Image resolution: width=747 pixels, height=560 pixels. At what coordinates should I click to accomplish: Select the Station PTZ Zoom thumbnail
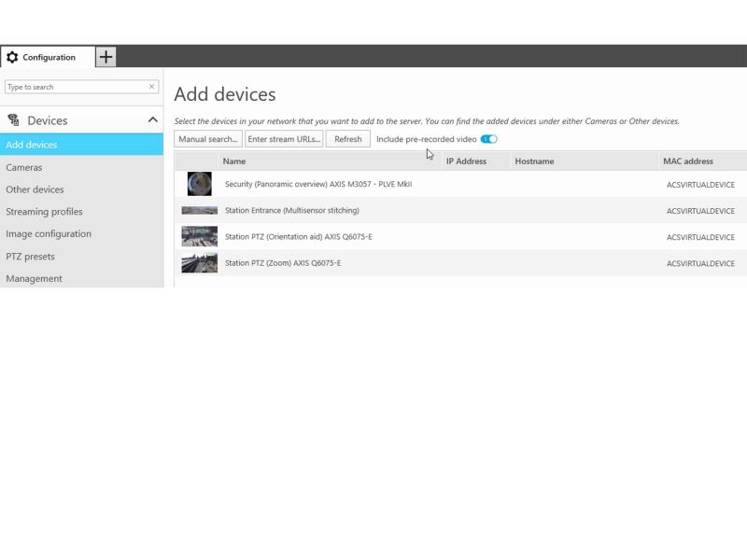(x=199, y=263)
